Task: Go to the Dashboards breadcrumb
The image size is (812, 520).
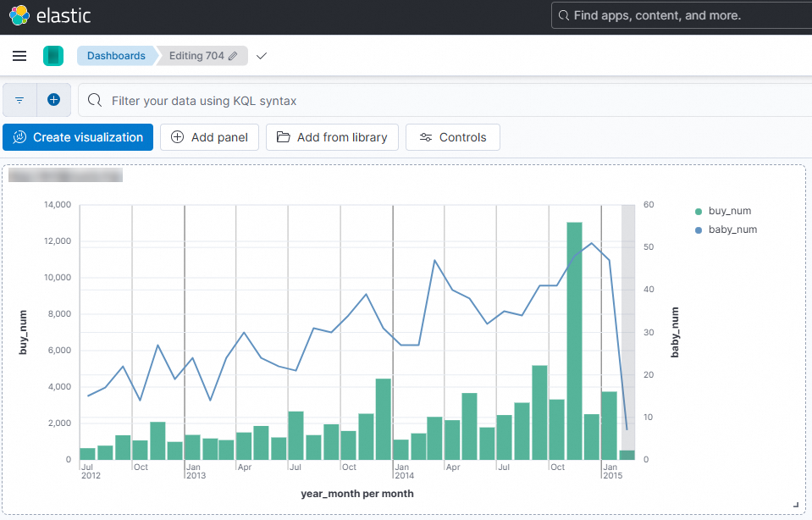Action: 116,56
